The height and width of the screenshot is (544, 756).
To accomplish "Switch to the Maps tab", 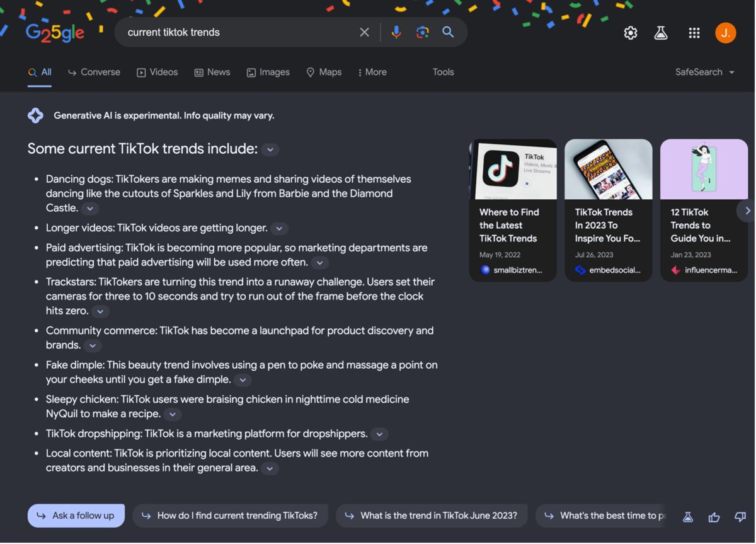I will pos(324,72).
